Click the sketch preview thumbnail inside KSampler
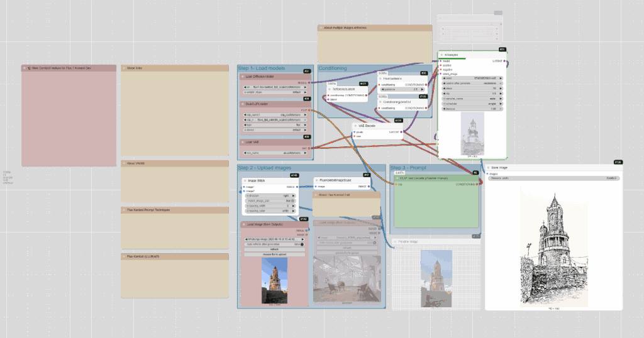Image resolution: width=644 pixels, height=338 pixels. coord(472,134)
